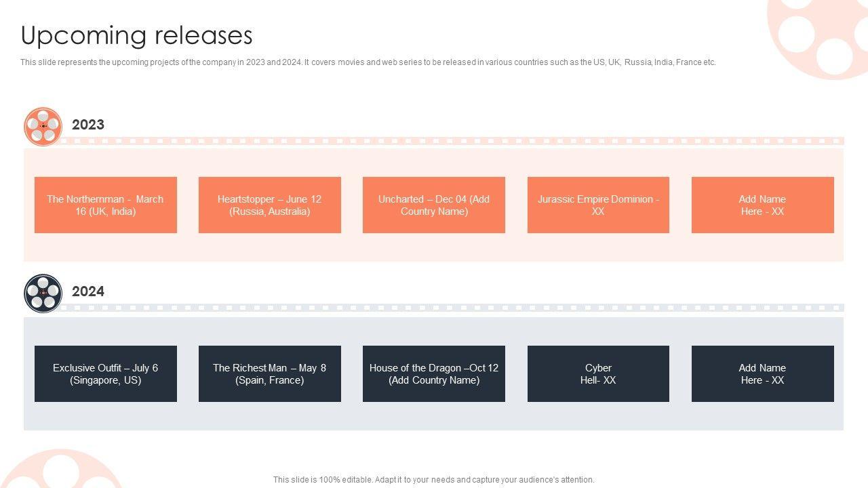The height and width of the screenshot is (488, 868).
Task: Select Jurassic Empire Dominion box
Action: pyautogui.click(x=598, y=205)
